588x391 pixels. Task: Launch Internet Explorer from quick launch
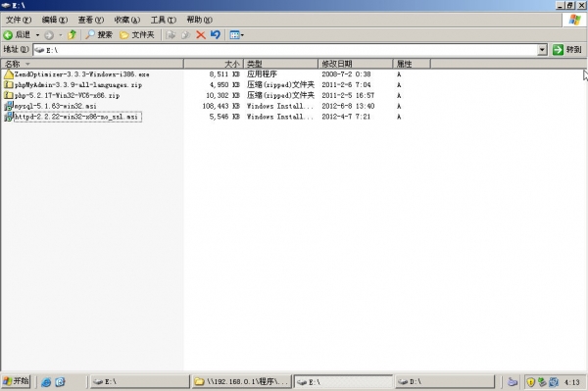pos(46,381)
